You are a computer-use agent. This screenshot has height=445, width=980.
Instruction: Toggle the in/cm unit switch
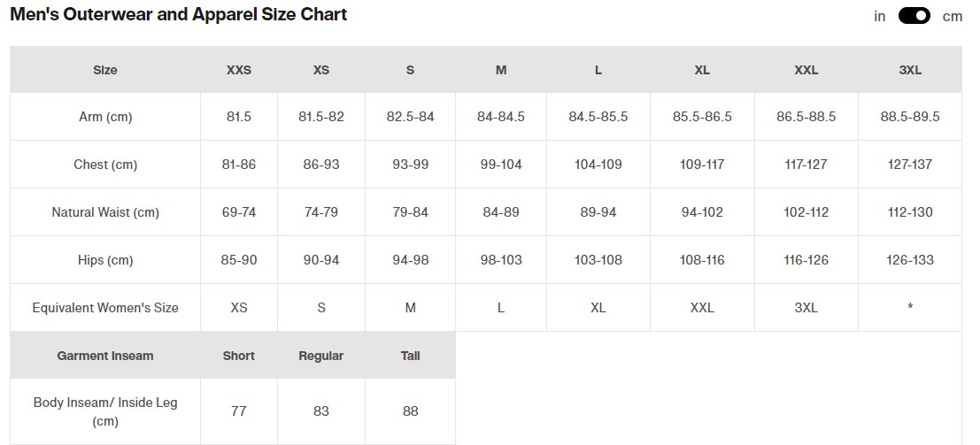914,16
